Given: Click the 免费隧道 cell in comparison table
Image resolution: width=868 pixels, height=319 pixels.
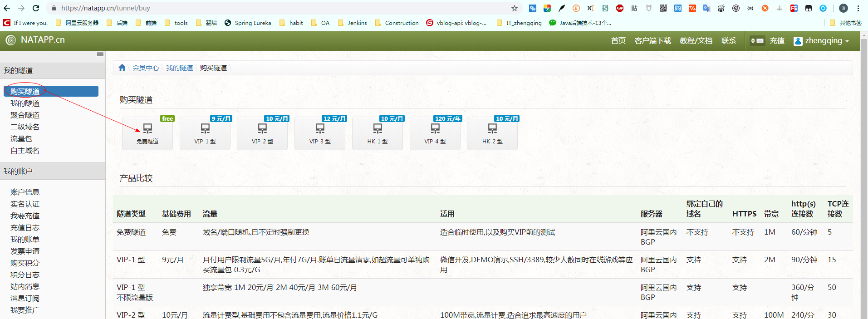Looking at the screenshot, I should pos(131,232).
